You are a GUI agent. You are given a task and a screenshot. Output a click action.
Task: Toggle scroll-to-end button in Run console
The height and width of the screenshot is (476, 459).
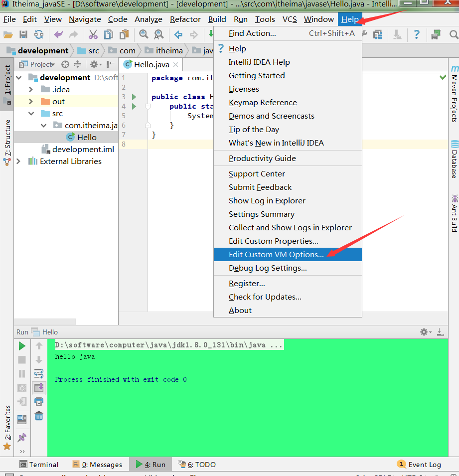point(38,387)
